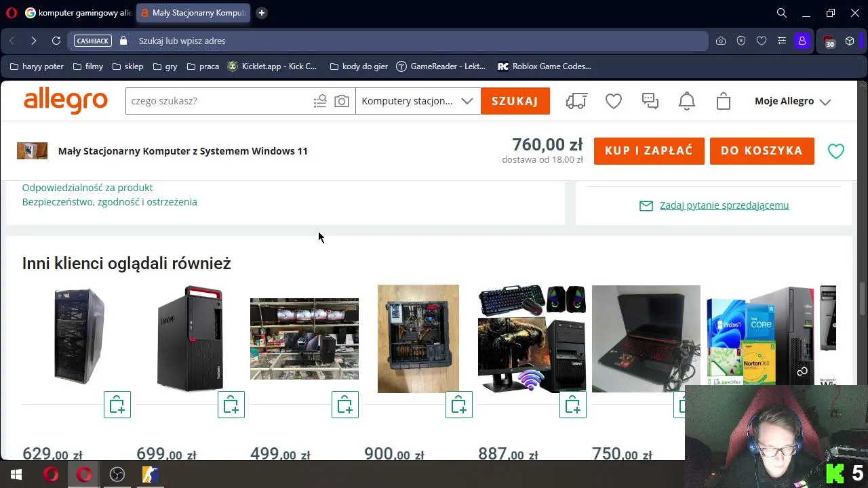
Task: Add this offer to favorites heart
Action: click(x=836, y=151)
